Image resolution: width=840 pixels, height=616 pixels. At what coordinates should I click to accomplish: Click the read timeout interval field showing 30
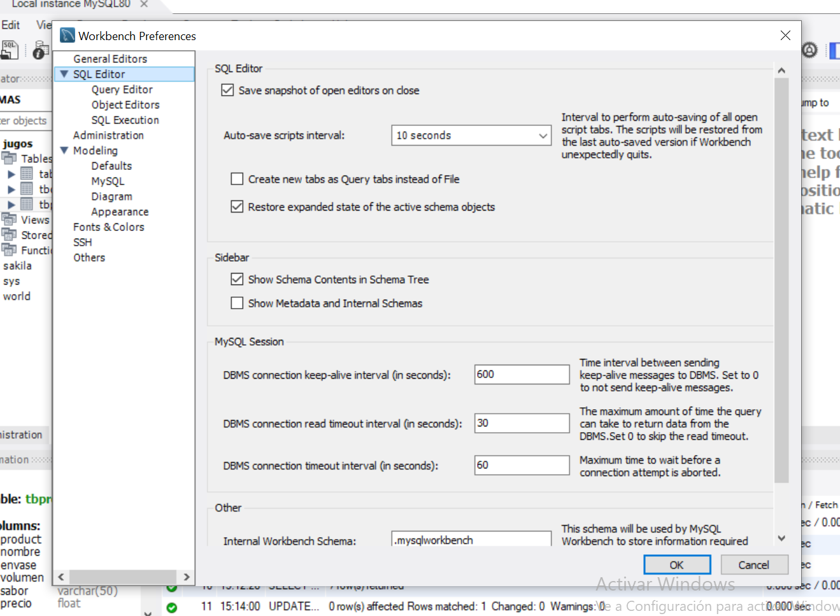click(522, 423)
